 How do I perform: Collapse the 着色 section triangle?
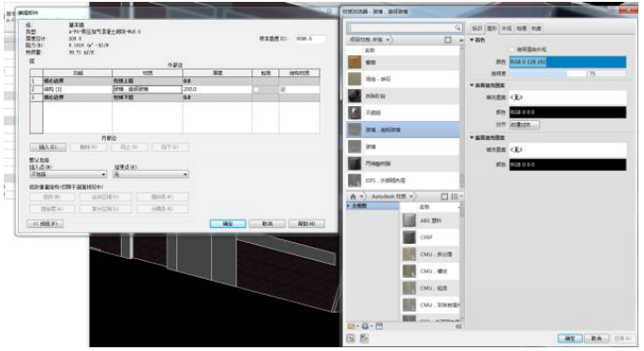pyautogui.click(x=472, y=39)
